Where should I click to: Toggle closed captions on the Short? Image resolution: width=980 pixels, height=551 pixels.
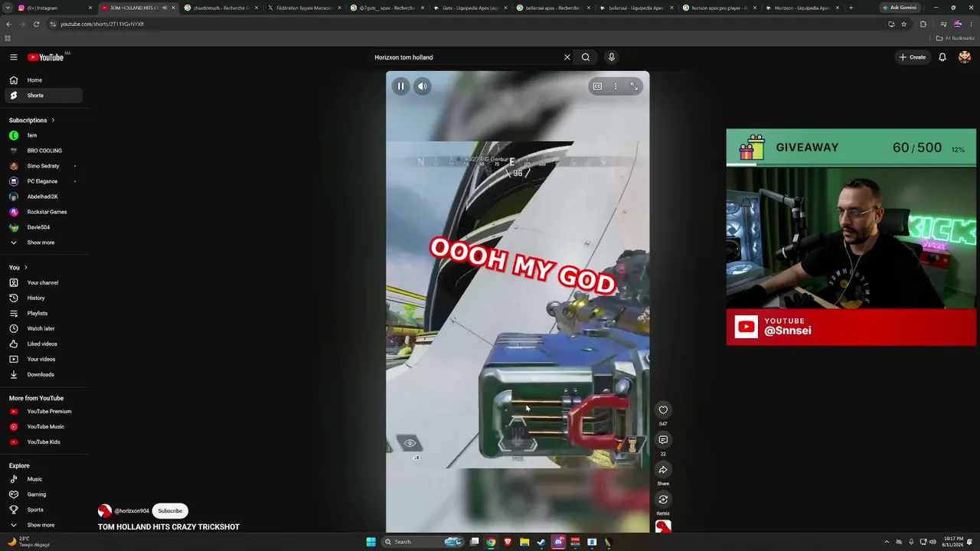597,86
